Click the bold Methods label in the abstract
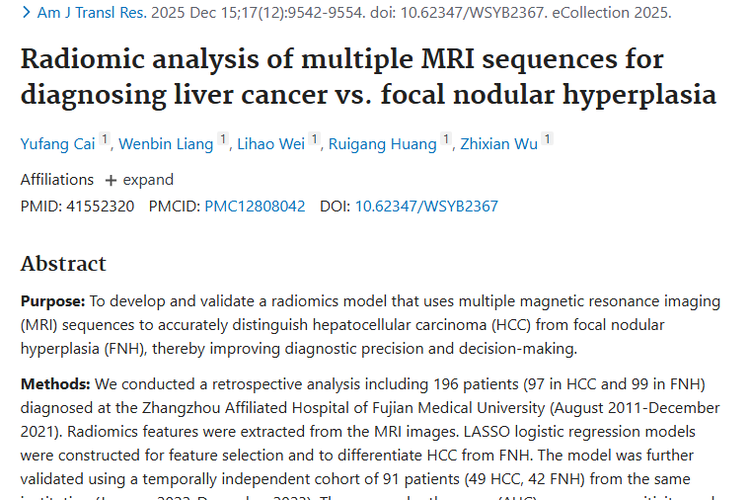 56,384
